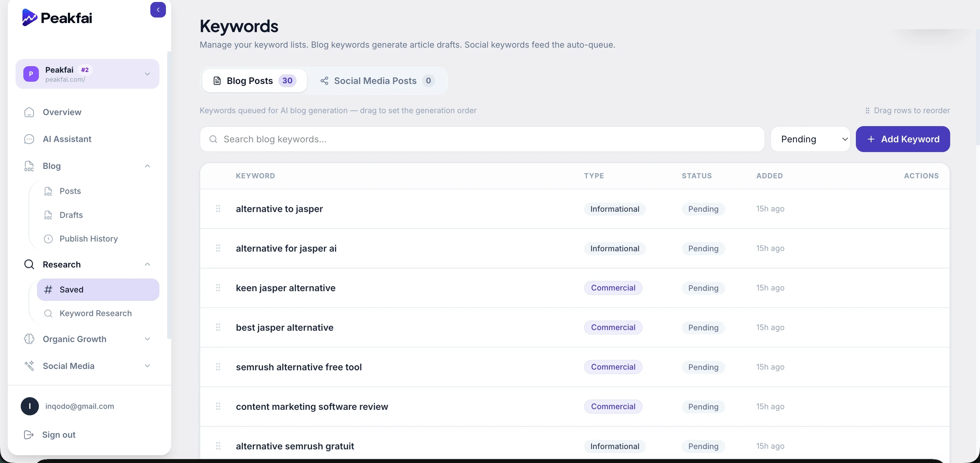Collapse the Research section chevron
The width and height of the screenshot is (980, 463).
[147, 264]
